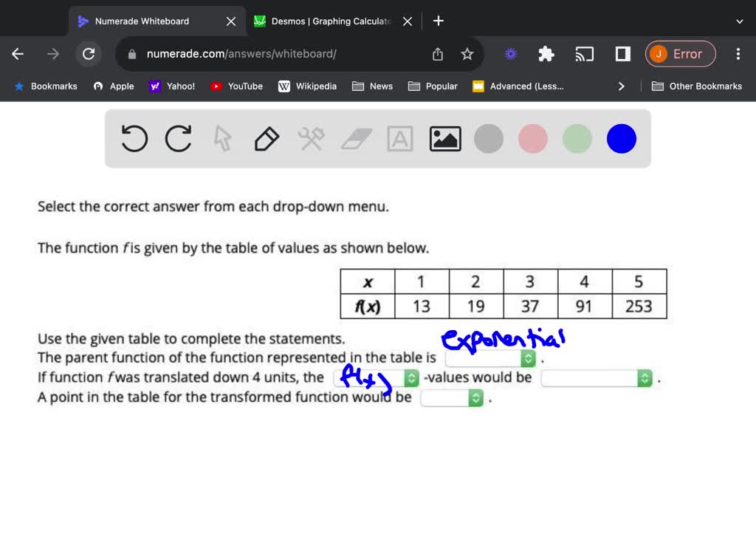Open the tools (scissors) icon
This screenshot has height=548, width=756.
pos(311,138)
